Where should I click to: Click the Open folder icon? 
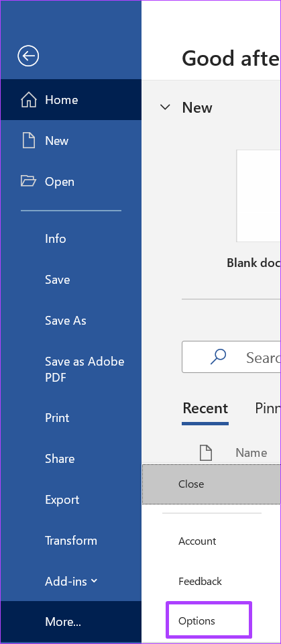tap(28, 181)
